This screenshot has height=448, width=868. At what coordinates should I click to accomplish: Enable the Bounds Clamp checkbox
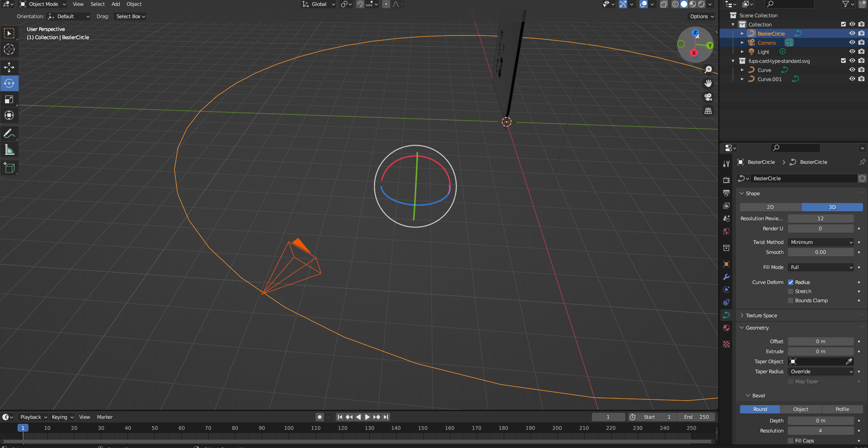pos(791,300)
